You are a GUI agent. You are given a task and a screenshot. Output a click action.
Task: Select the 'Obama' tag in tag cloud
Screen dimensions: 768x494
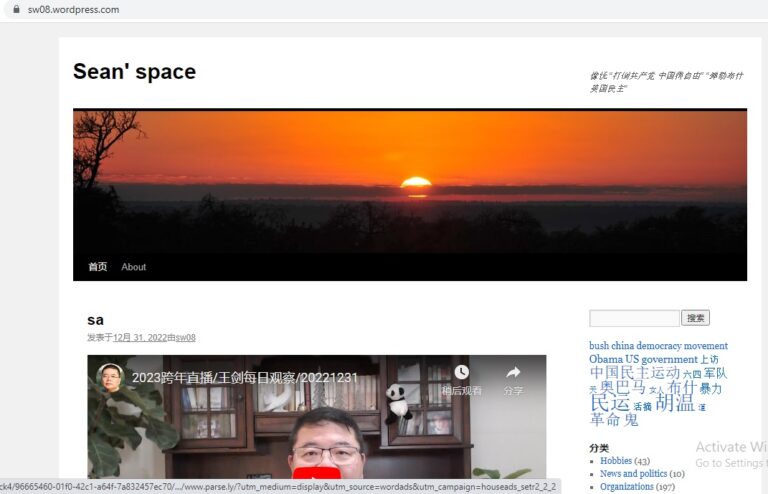(x=607, y=359)
